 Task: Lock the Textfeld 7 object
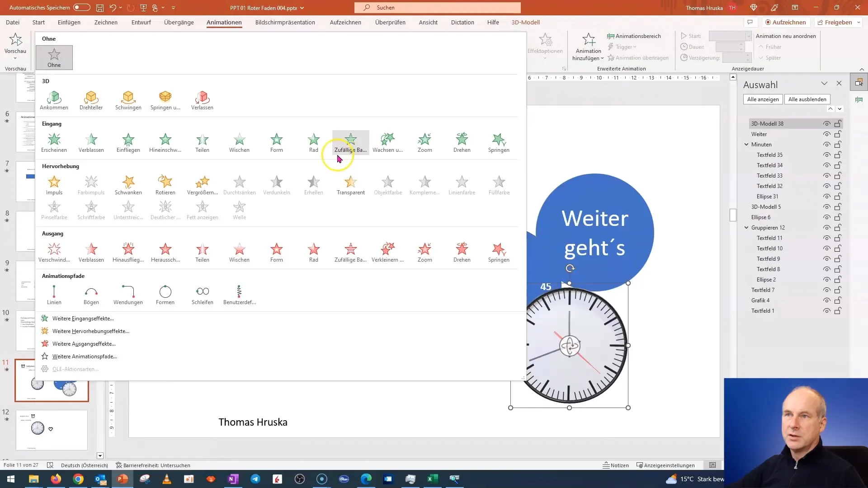[838, 290]
